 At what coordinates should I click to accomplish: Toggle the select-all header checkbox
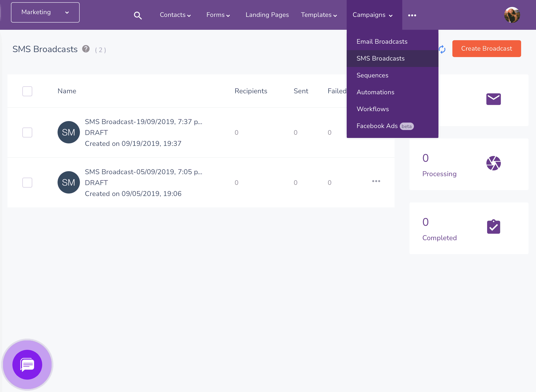[x=27, y=91]
